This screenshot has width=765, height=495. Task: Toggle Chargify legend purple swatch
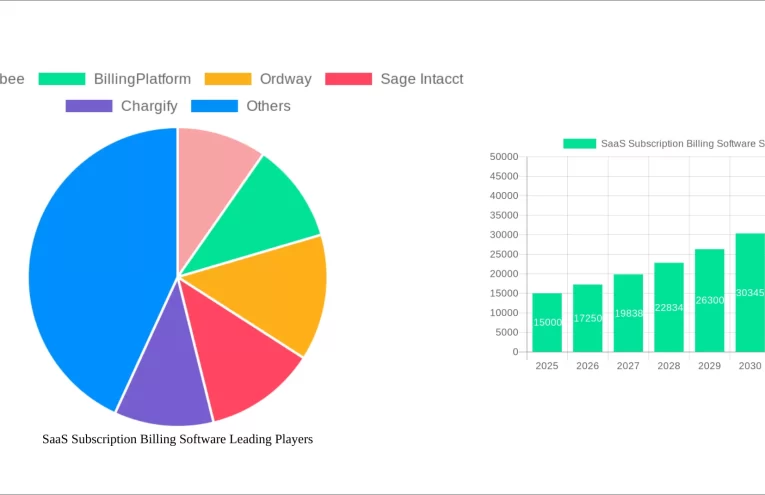click(89, 106)
